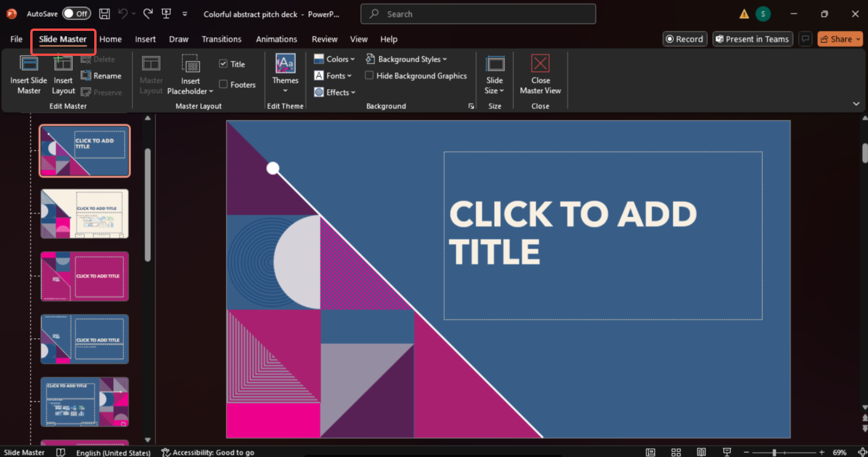Click in the Search box
Screen dimensions: 868x457
[478, 14]
